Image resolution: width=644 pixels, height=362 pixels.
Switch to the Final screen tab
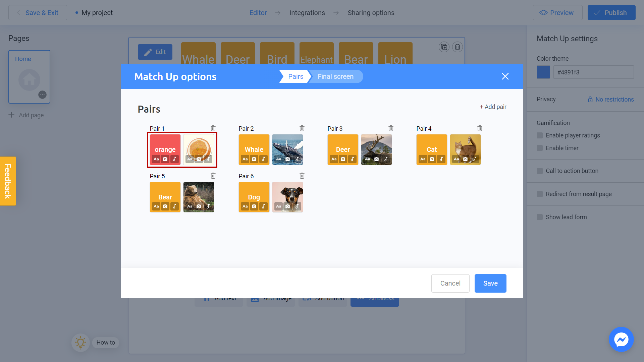point(335,76)
